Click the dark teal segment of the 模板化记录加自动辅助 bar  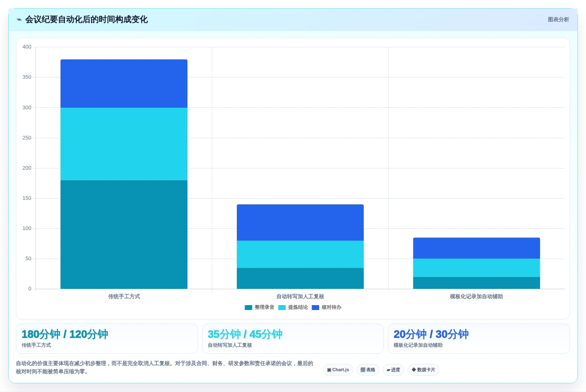click(x=477, y=283)
